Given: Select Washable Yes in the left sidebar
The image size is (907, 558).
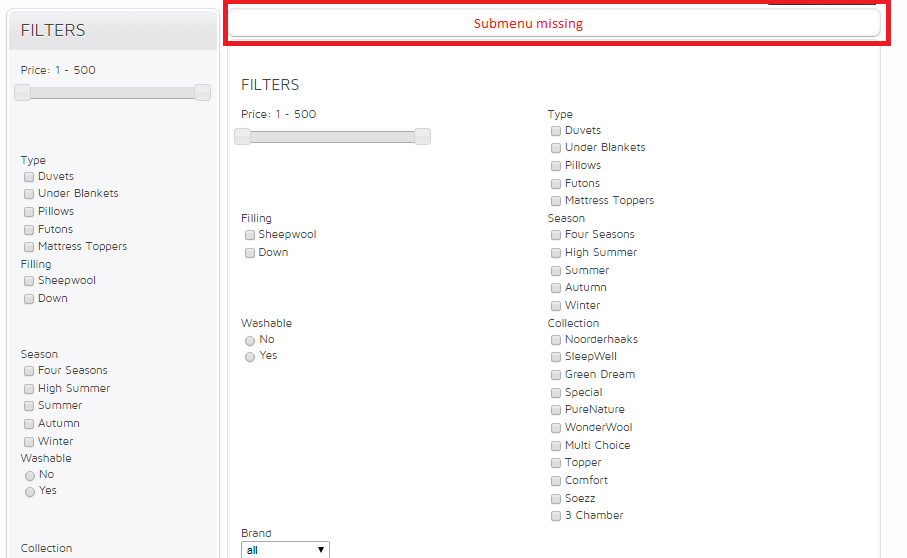Looking at the screenshot, I should tap(30, 492).
